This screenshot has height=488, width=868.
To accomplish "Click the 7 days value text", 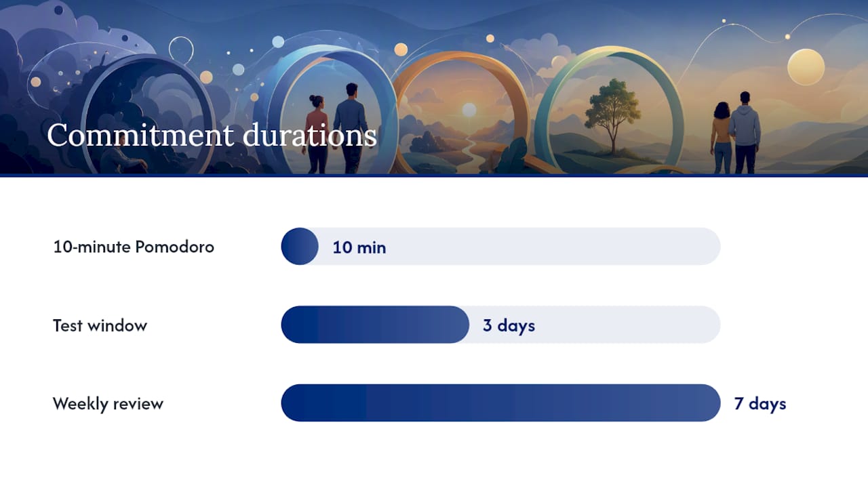I will [x=760, y=404].
